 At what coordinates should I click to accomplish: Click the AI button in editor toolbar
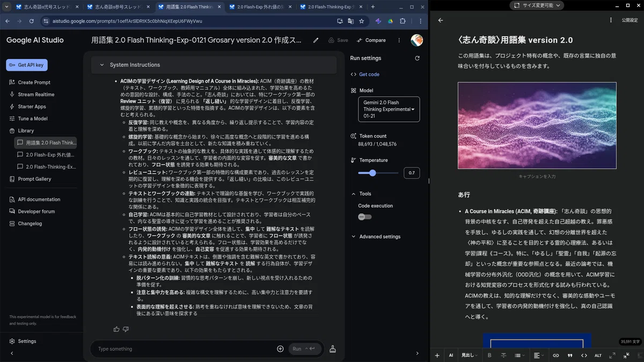(x=451, y=356)
